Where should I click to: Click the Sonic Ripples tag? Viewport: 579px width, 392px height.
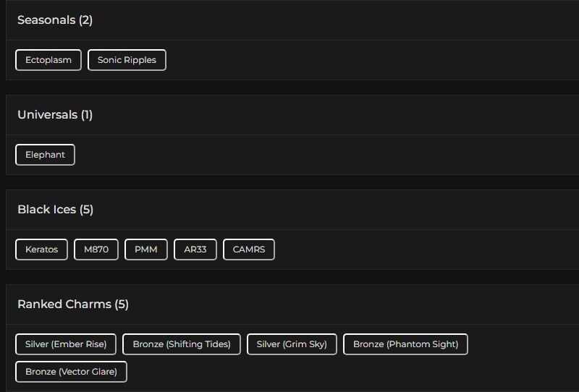pos(127,60)
